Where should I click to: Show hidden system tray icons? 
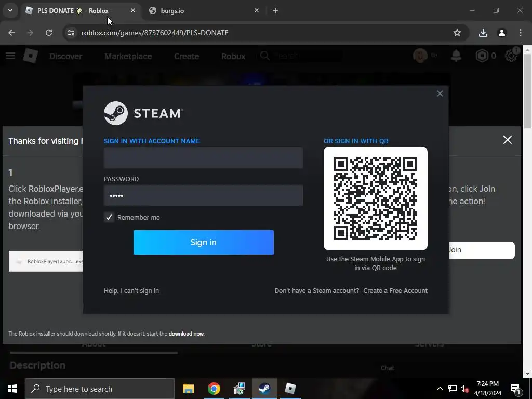440,389
